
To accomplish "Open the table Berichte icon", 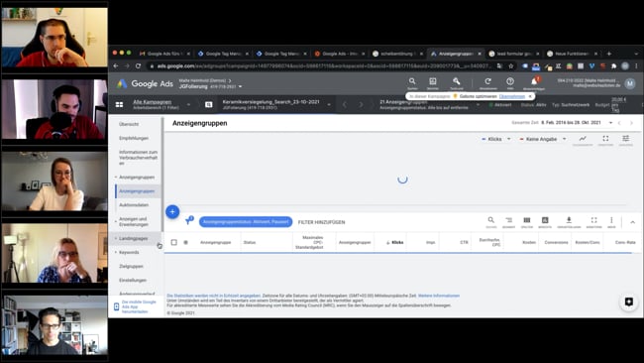I will click(545, 220).
